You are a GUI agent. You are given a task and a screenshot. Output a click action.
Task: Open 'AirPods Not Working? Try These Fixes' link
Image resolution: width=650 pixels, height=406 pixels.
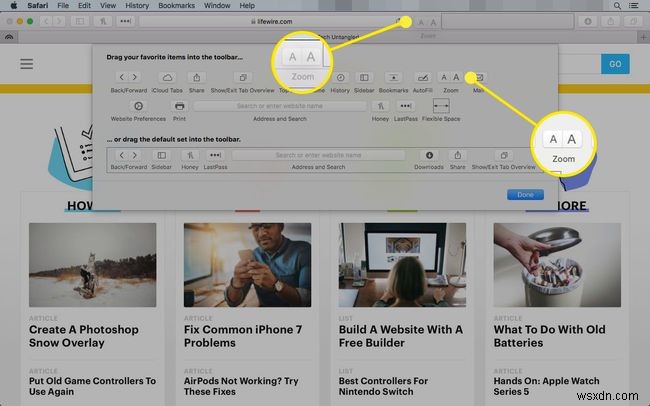point(241,386)
